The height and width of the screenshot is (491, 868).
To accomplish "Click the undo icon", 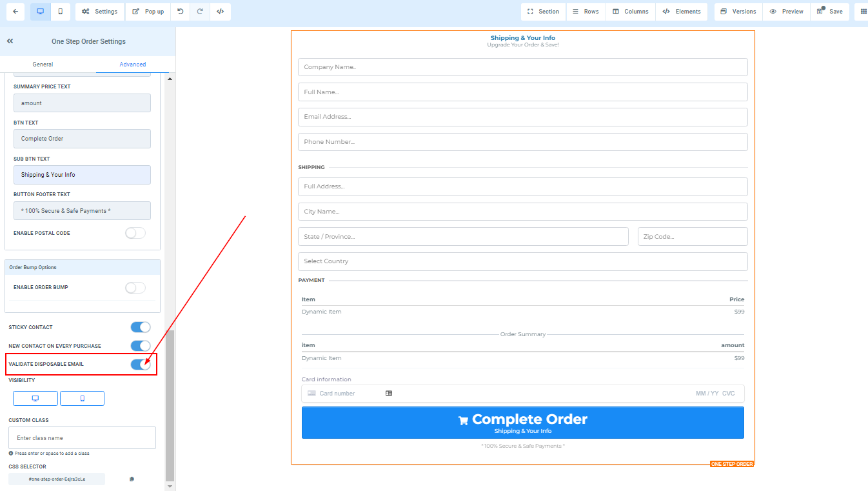I will (x=180, y=12).
